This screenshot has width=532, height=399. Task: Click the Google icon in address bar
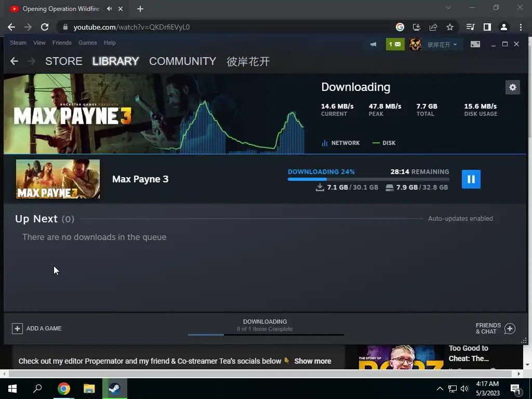400,27
